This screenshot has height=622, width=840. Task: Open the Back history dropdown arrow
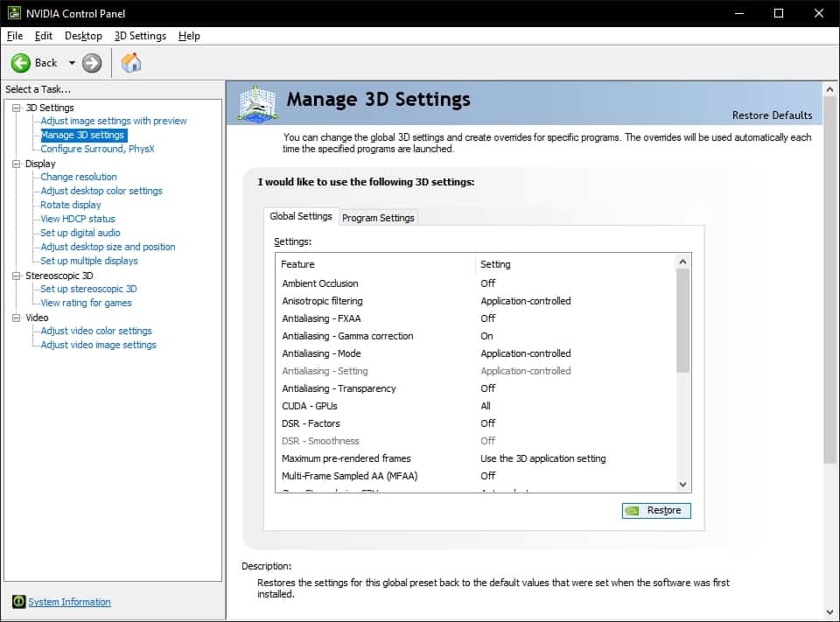72,63
